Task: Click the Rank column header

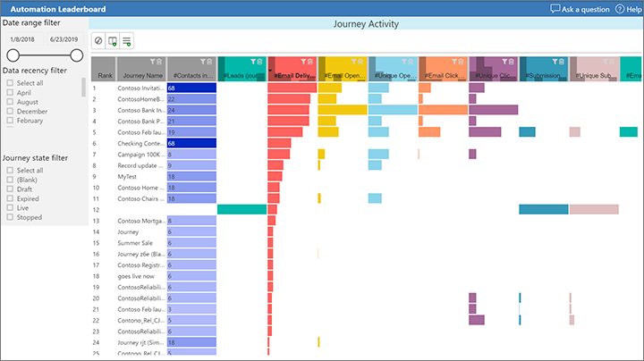Action: coord(104,69)
